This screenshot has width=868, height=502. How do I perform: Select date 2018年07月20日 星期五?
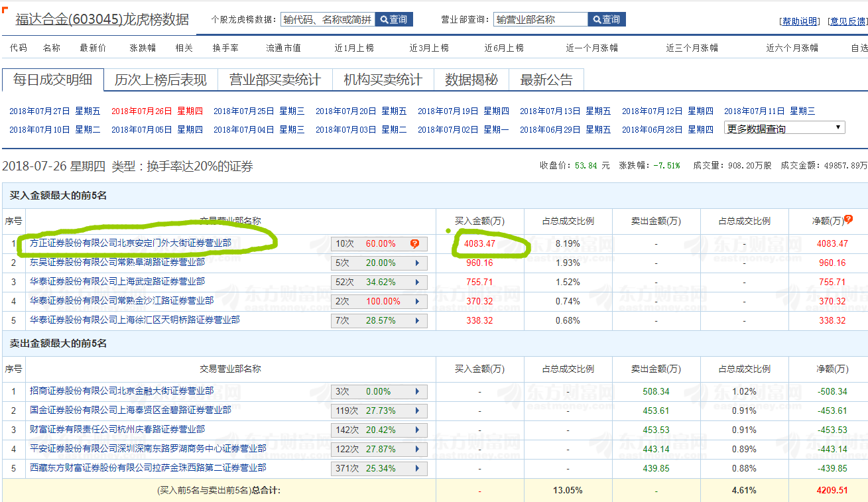click(361, 111)
